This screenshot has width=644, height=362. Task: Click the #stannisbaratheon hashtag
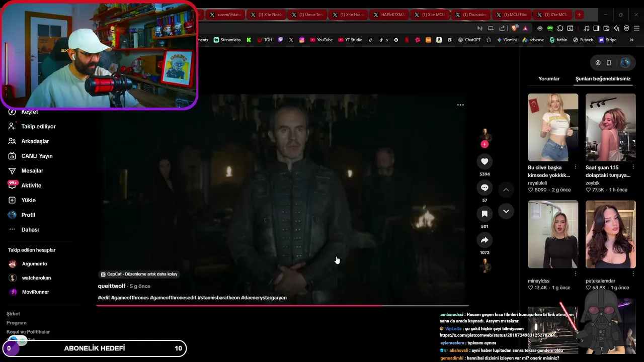coord(218,298)
